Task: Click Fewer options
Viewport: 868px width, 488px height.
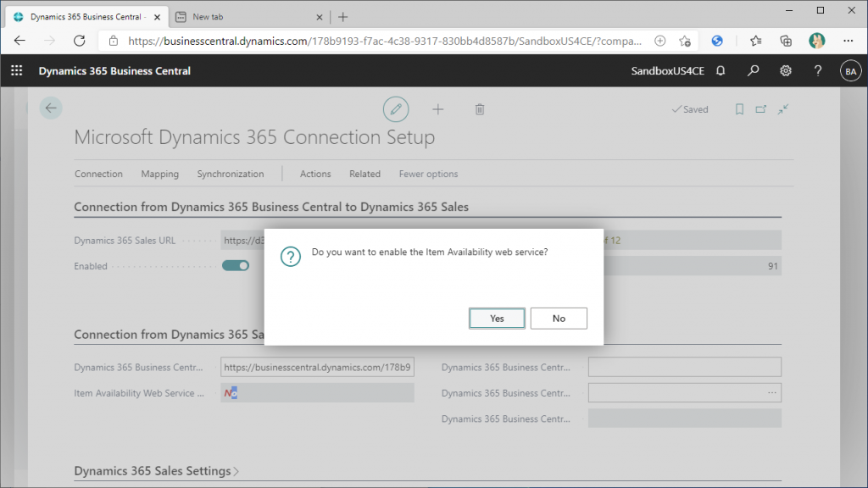Action: click(x=428, y=174)
